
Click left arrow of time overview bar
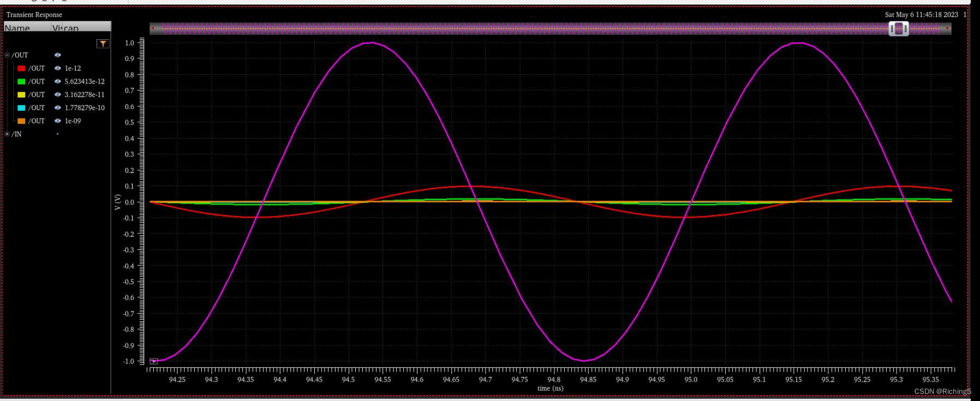153,28
